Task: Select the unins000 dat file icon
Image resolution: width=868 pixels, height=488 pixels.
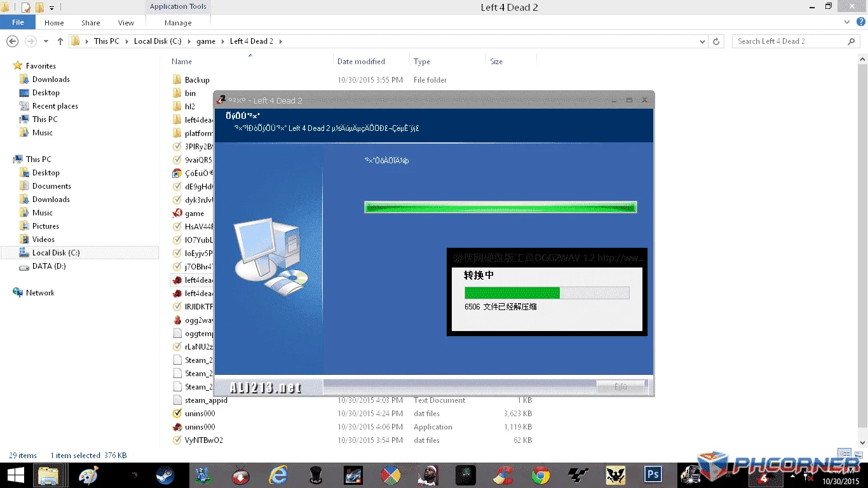Action: pyautogui.click(x=177, y=414)
